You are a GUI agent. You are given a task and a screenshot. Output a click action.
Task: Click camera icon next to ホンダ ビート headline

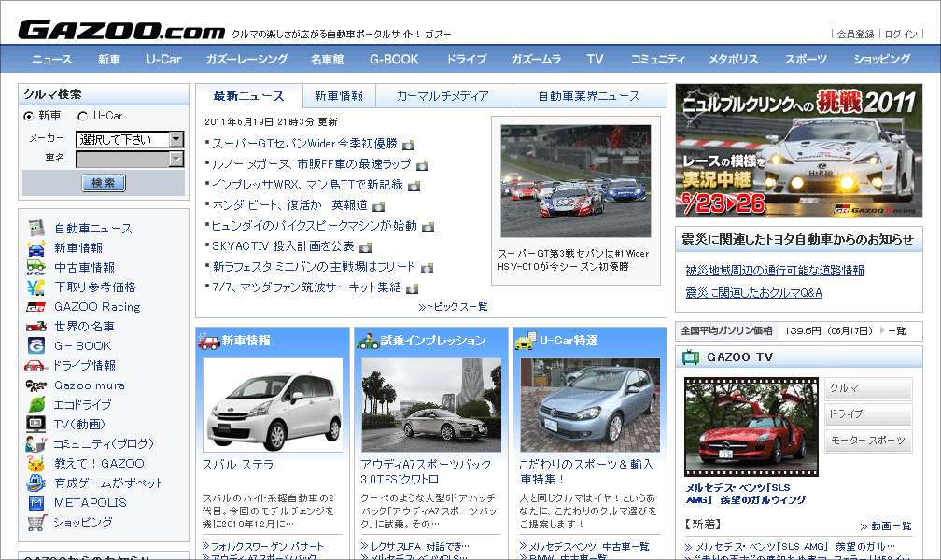378,206
